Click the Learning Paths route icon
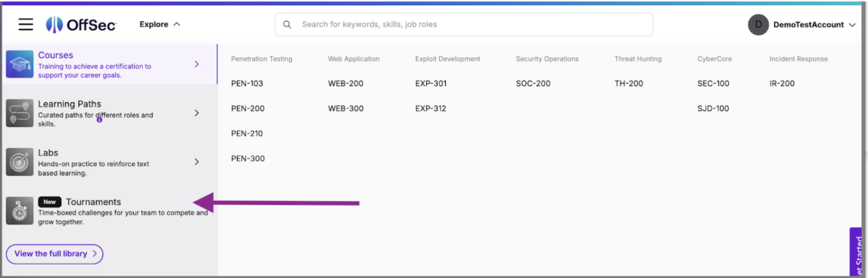Viewport: 868px width, 278px height. click(20, 113)
